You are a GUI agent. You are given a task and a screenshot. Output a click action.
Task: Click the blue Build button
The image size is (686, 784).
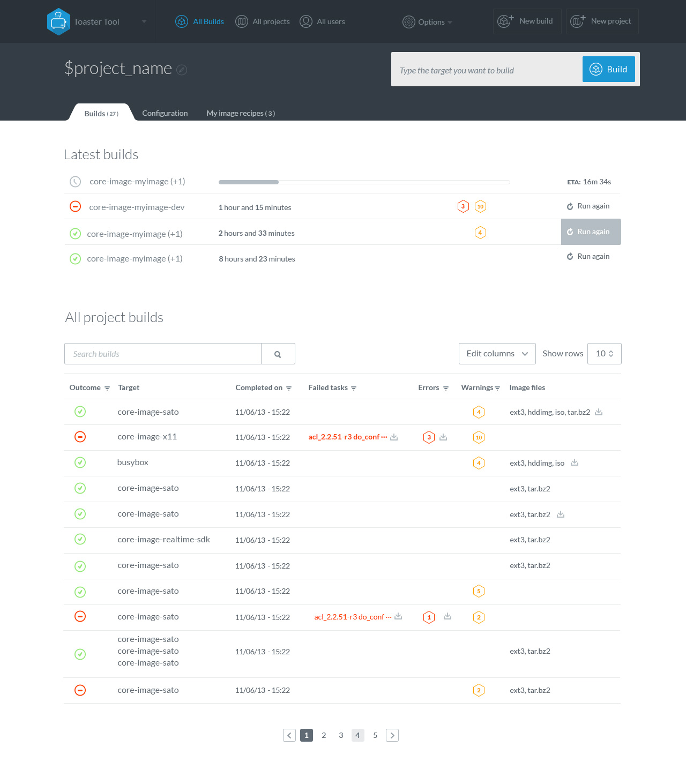(608, 69)
